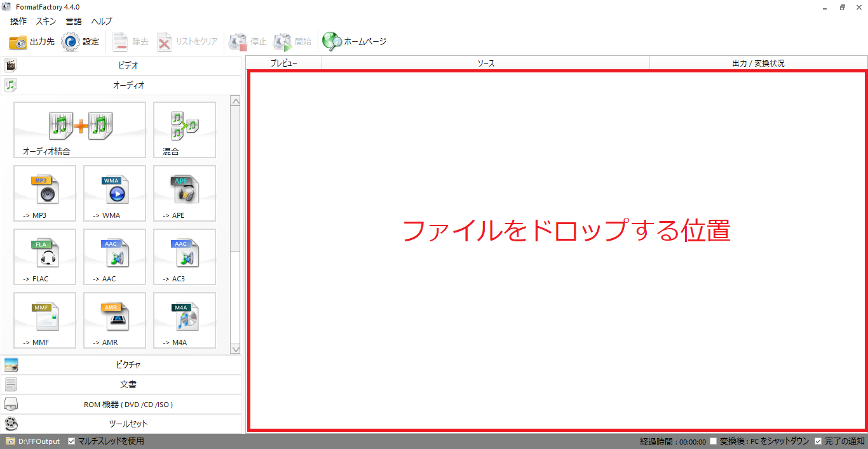Click the リストをクリア clear list button
Image resolution: width=868 pixels, height=449 pixels.
click(187, 42)
